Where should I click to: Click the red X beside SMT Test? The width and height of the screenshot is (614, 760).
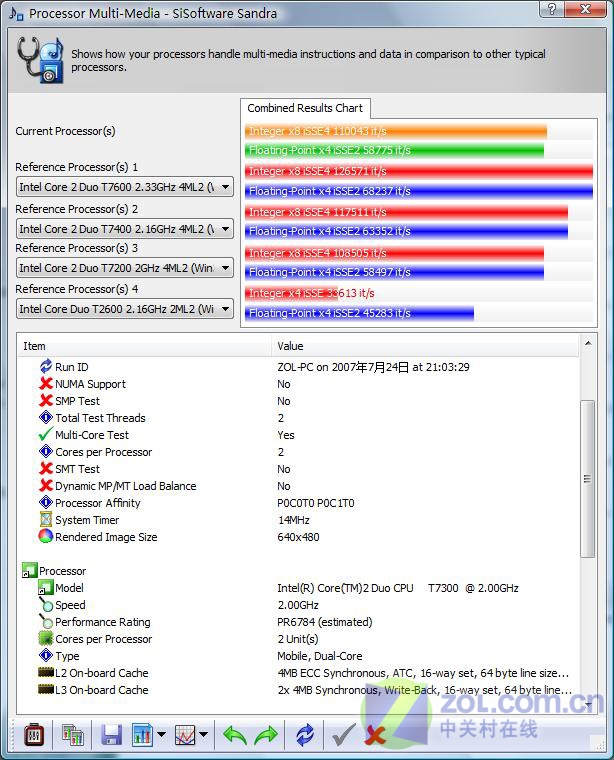tap(46, 468)
